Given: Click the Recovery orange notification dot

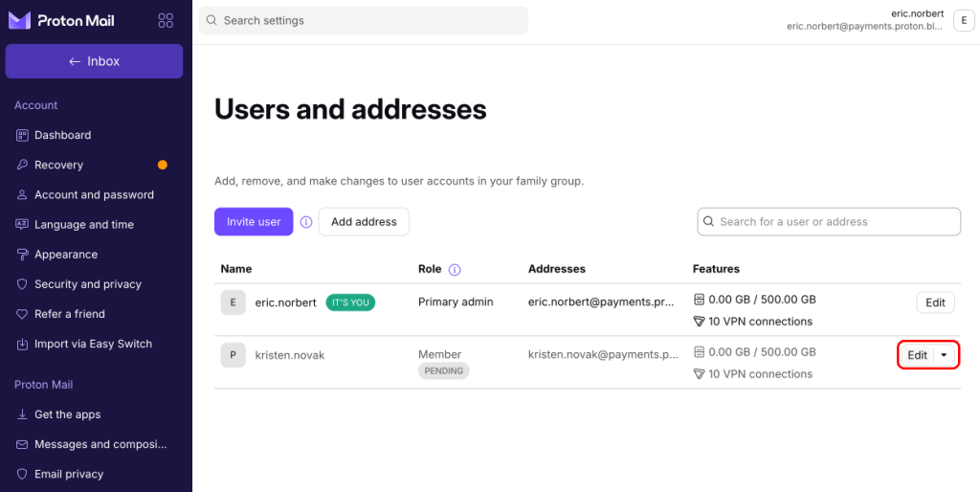Looking at the screenshot, I should (163, 165).
